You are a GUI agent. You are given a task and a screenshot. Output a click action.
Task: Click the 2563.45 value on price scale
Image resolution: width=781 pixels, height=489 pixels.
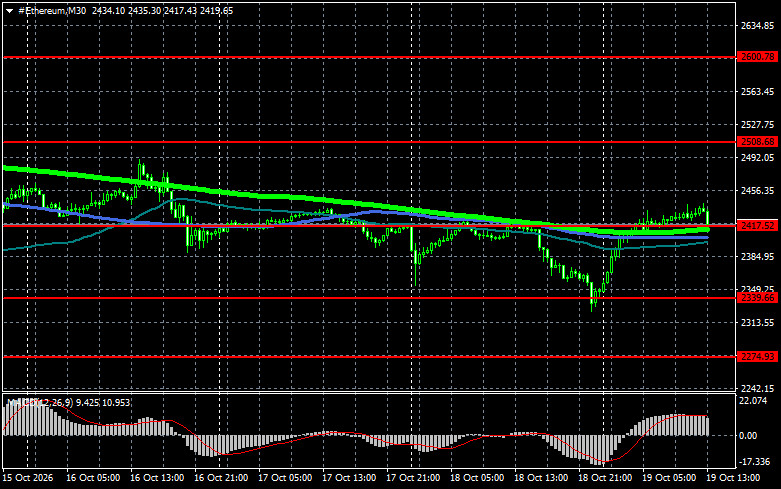tap(757, 92)
